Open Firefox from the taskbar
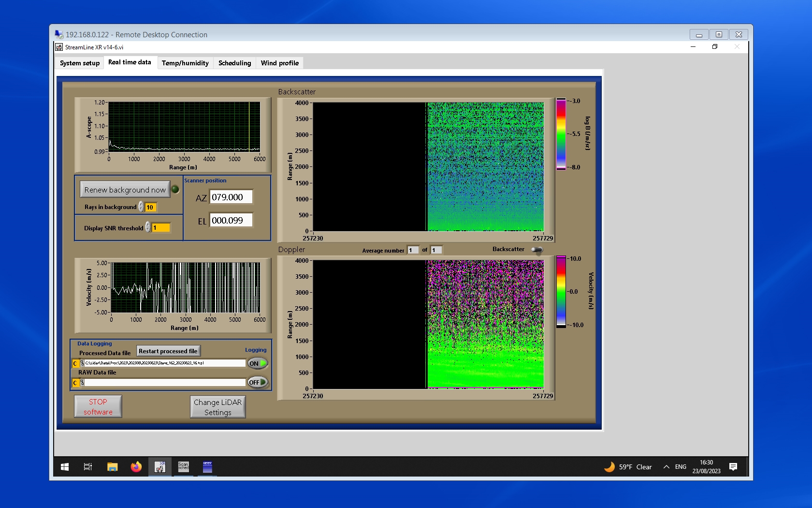The image size is (812, 508). pyautogui.click(x=136, y=467)
